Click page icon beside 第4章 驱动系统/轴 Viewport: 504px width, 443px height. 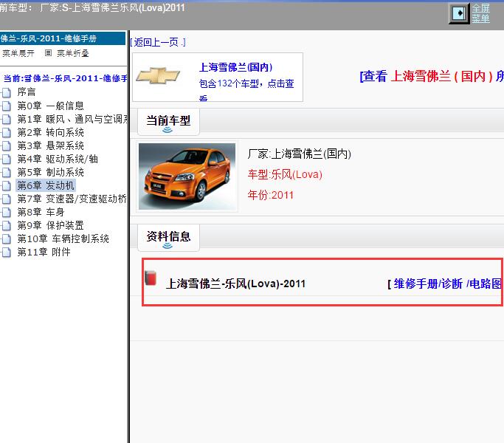pos(6,159)
